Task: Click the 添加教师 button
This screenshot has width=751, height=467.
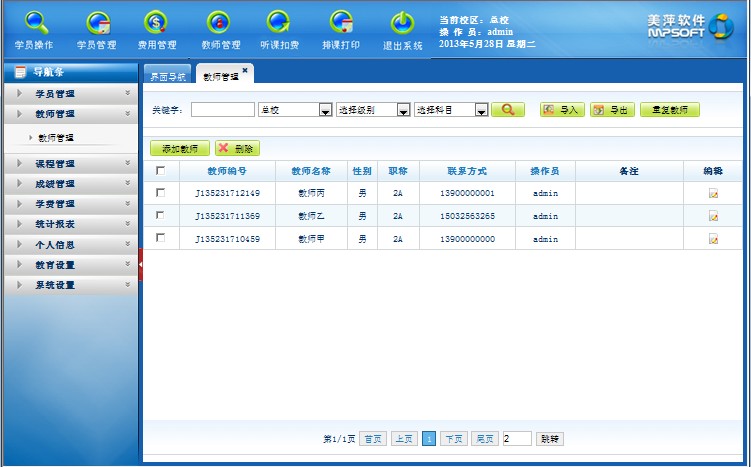Action: pyautogui.click(x=179, y=148)
